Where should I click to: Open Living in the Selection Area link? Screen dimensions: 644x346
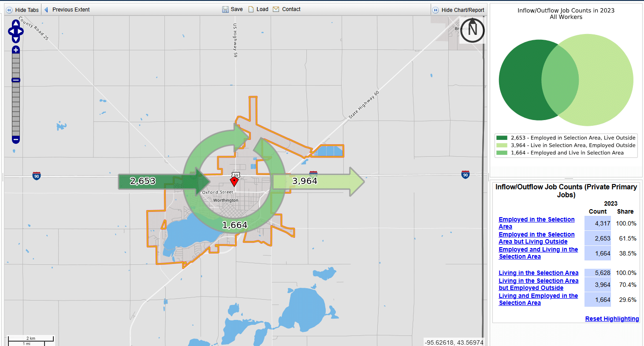(538, 273)
